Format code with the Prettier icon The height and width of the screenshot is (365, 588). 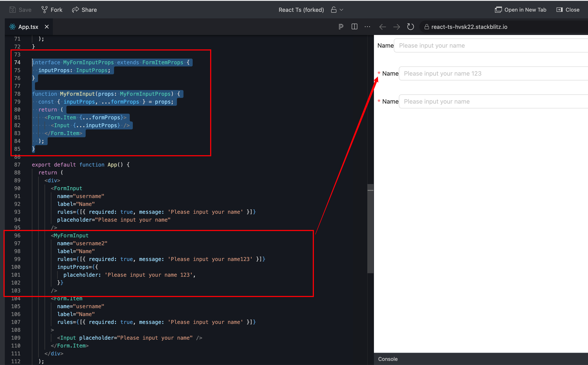click(x=341, y=26)
